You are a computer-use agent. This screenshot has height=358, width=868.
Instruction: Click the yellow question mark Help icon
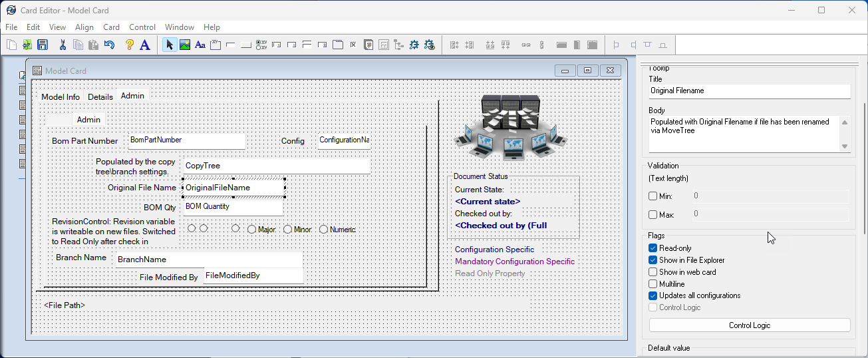(x=129, y=45)
